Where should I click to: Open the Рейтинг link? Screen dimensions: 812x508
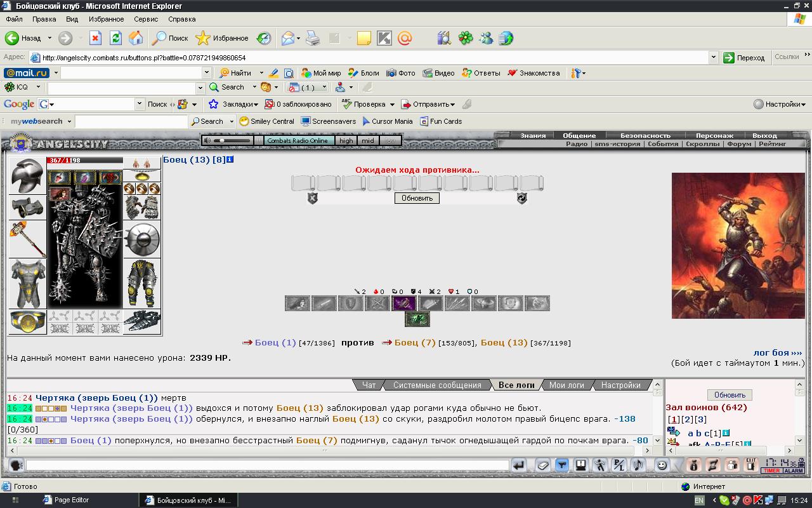point(772,144)
